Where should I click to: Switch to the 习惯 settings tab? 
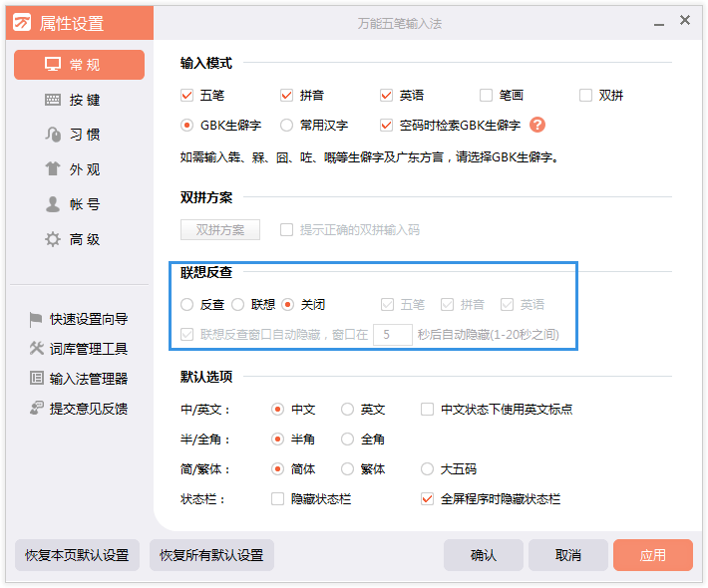[x=79, y=134]
